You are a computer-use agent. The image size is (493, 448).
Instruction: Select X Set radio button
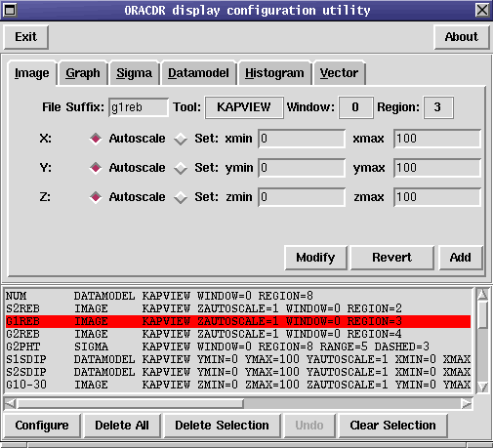click(x=181, y=139)
